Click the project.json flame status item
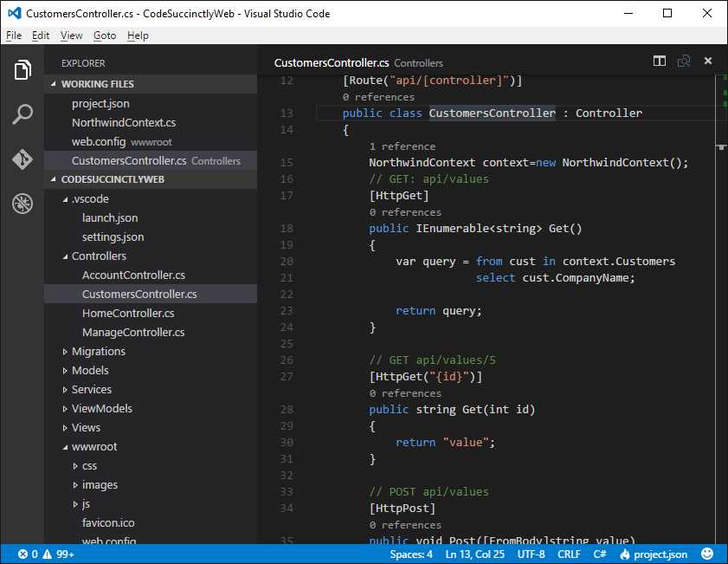 pyautogui.click(x=654, y=554)
